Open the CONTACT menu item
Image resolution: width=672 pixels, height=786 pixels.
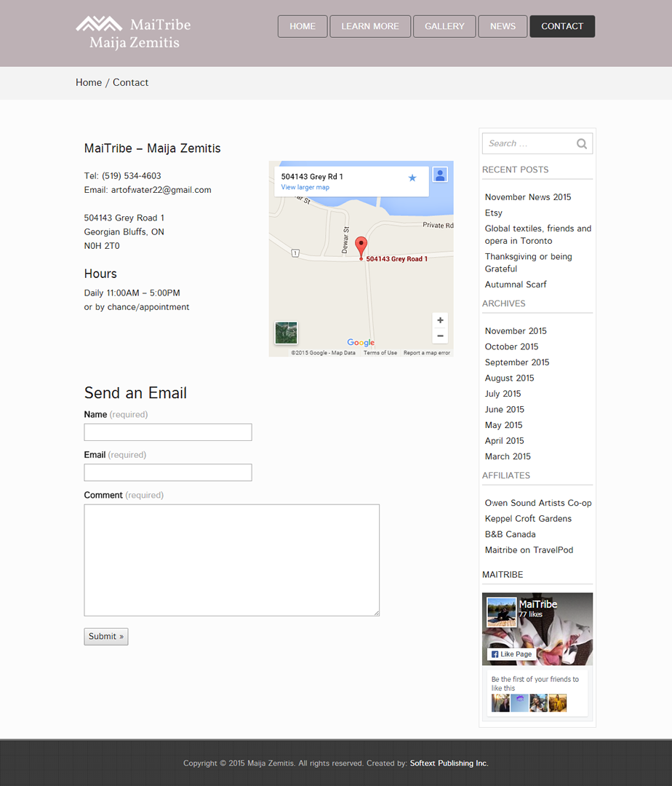(x=562, y=26)
